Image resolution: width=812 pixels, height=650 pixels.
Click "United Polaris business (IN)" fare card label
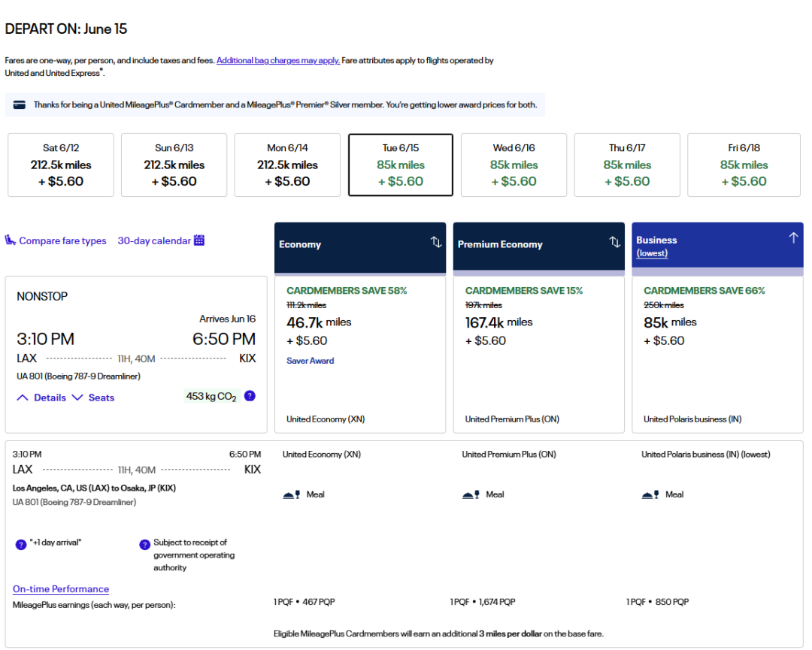click(692, 419)
